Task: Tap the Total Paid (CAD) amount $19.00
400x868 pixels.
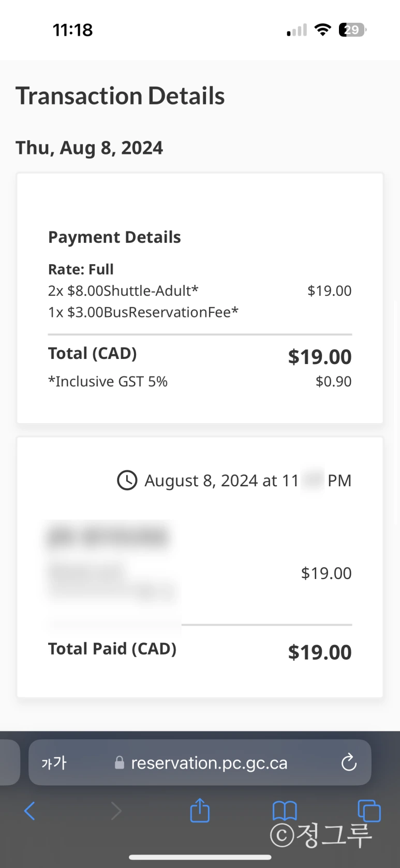Action: pyautogui.click(x=319, y=652)
